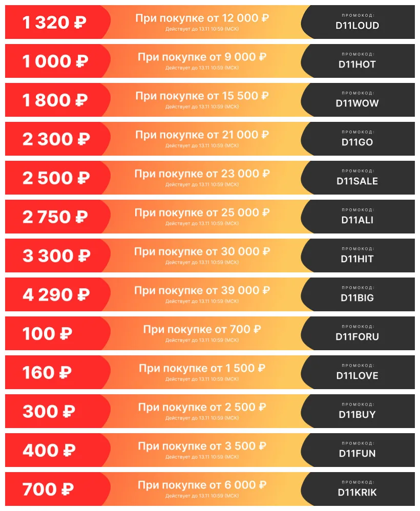
Task: Open the "При покупке от 25 000 ₽" offer
Action: [202, 212]
